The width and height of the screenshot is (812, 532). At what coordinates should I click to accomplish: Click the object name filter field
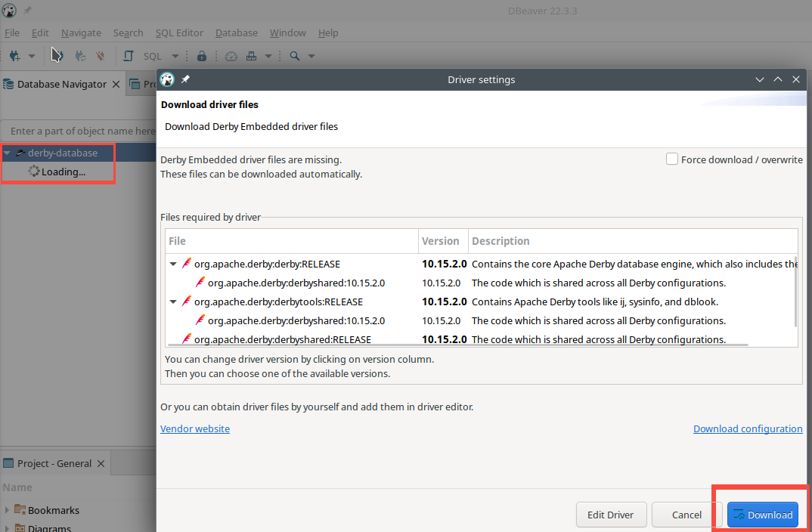coord(79,131)
